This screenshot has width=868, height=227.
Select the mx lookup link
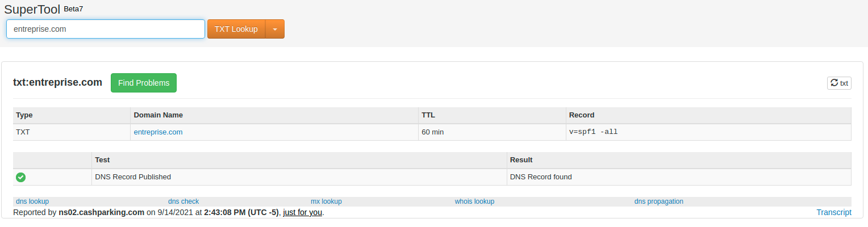pos(326,201)
